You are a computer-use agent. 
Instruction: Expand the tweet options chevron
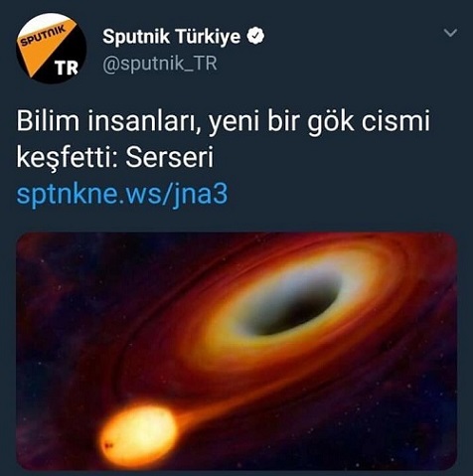pos(450,33)
